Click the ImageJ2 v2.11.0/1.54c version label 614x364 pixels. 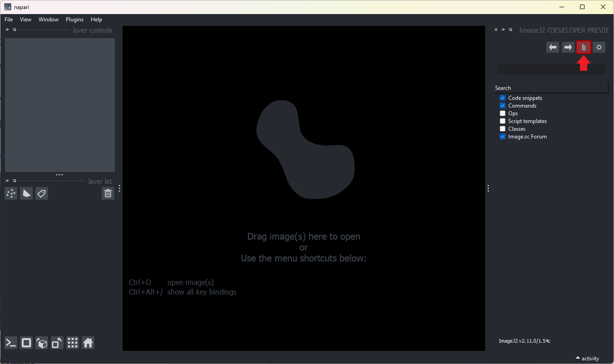click(525, 341)
